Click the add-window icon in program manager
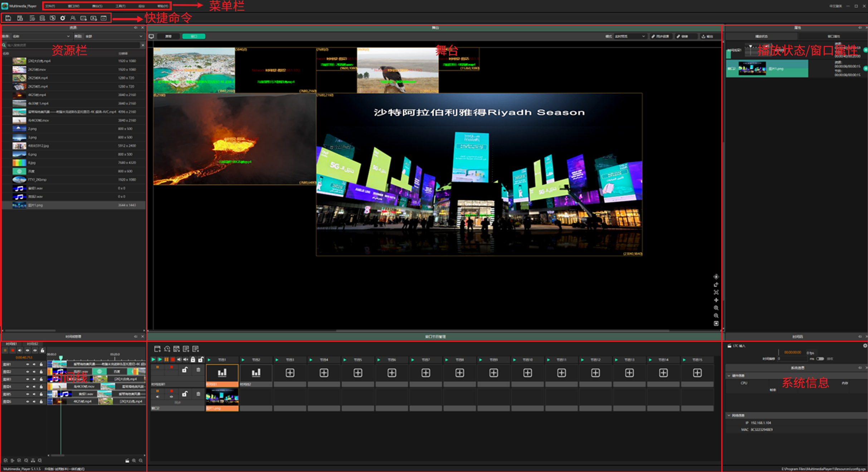This screenshot has width=868, height=472. [x=157, y=349]
